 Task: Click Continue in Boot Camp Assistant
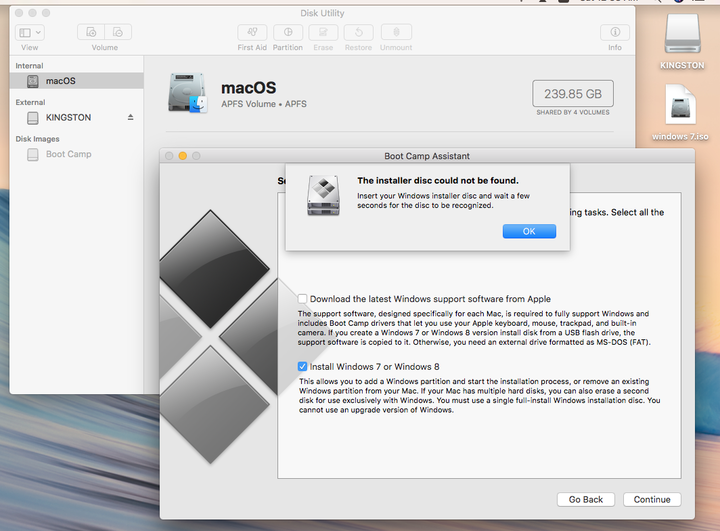point(652,499)
